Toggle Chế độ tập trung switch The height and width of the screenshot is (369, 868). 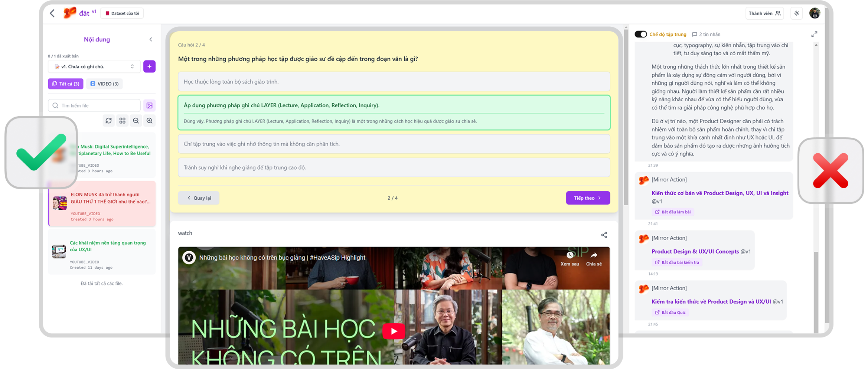click(641, 34)
